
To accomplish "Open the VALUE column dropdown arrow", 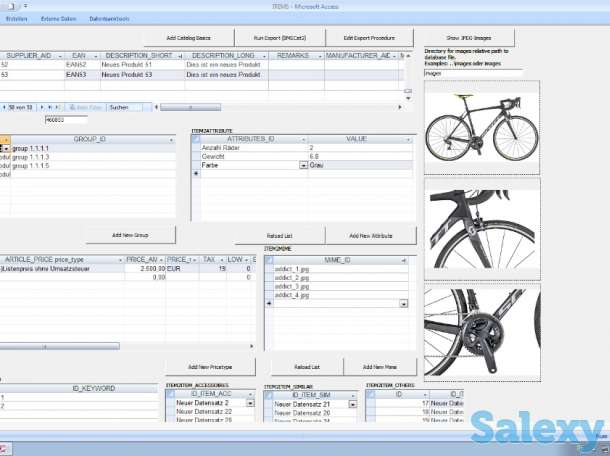I will (408, 139).
